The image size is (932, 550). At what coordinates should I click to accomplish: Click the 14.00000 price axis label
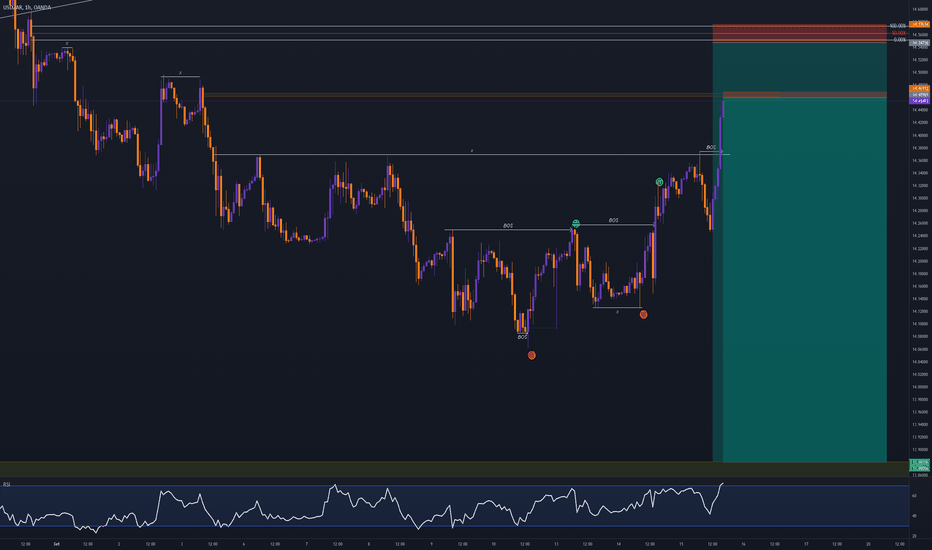[x=921, y=387]
